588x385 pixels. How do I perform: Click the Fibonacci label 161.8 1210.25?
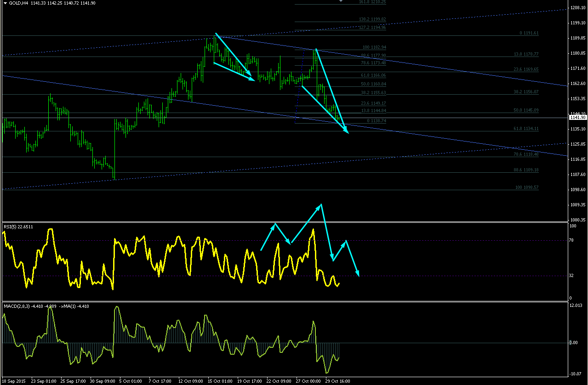(x=372, y=2)
